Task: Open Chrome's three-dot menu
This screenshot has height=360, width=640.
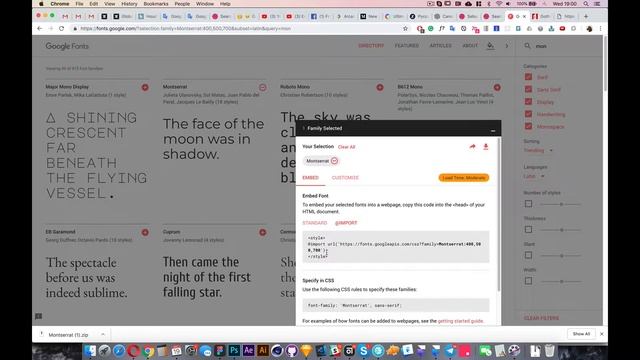Action: pos(600,29)
